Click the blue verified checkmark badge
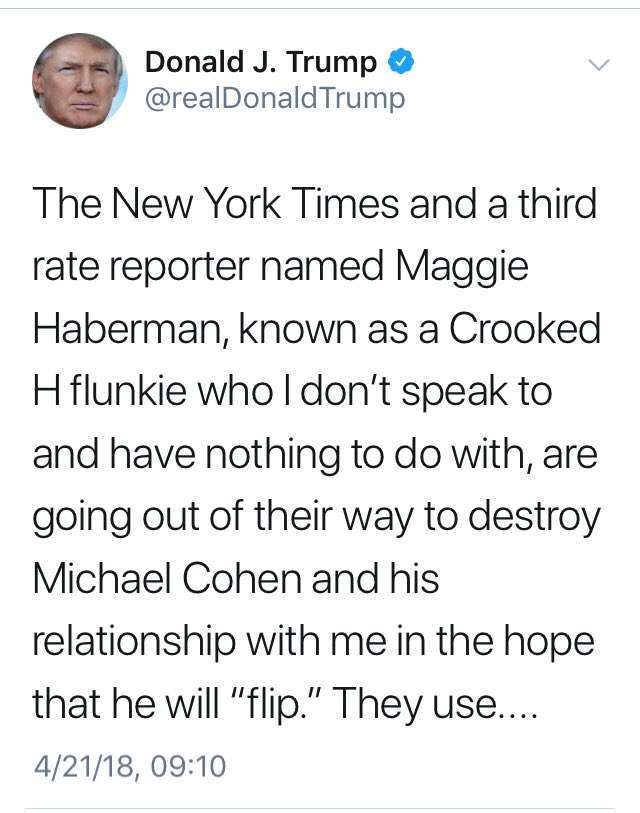The image size is (640, 813). [401, 63]
